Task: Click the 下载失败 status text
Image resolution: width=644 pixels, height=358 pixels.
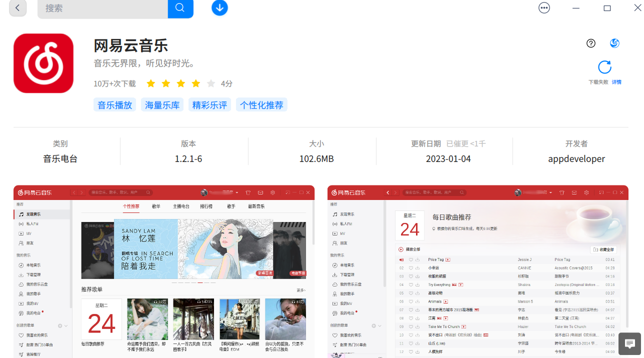Action: (x=598, y=82)
